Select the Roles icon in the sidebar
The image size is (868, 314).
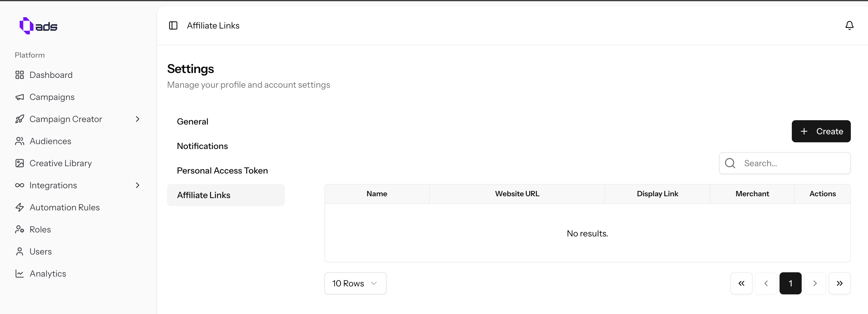[20, 229]
